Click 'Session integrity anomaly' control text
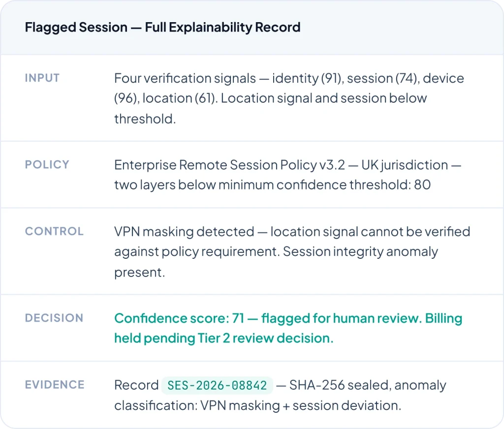The width and height of the screenshot is (504, 429). click(361, 252)
